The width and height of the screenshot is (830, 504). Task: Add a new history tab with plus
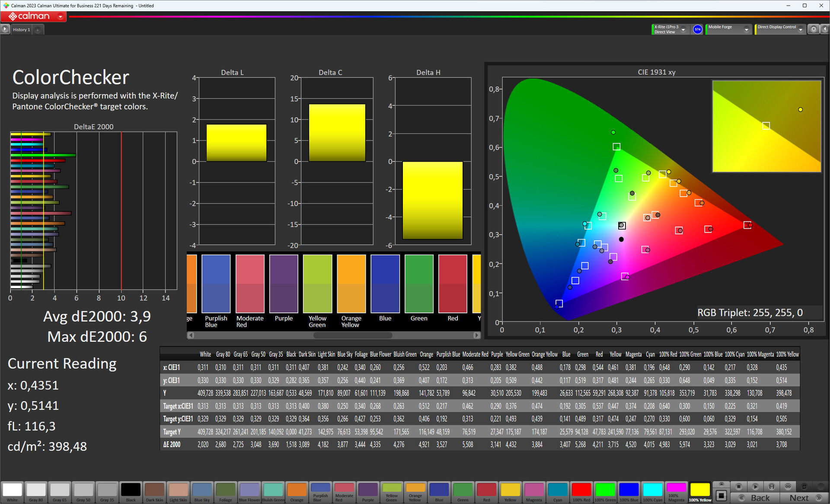pos(38,29)
